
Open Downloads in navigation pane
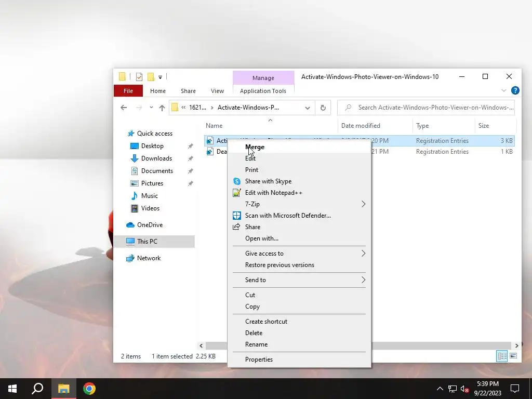pos(156,158)
